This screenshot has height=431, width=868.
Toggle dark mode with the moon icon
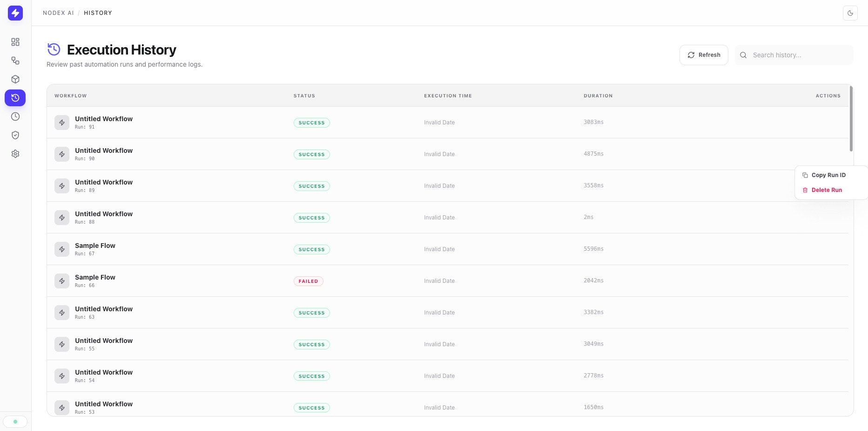[x=851, y=13]
